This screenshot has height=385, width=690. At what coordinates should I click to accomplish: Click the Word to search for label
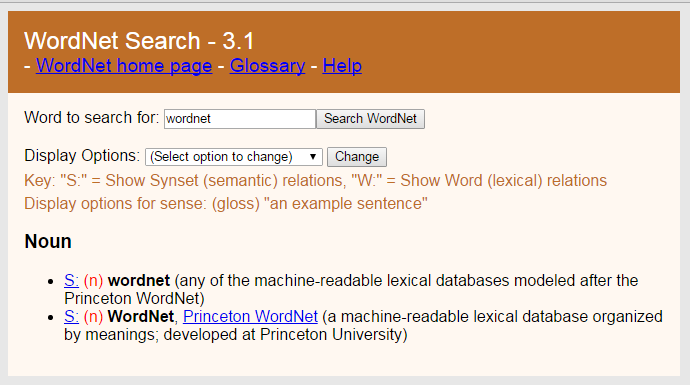(x=92, y=118)
